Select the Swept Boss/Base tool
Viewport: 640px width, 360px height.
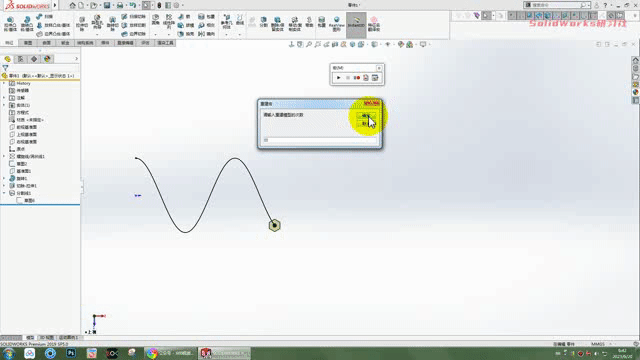pyautogui.click(x=44, y=16)
